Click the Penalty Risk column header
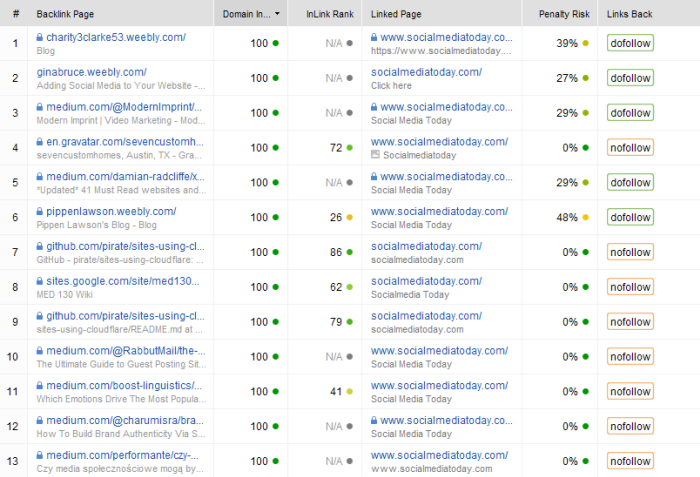700x477 pixels. click(x=564, y=14)
